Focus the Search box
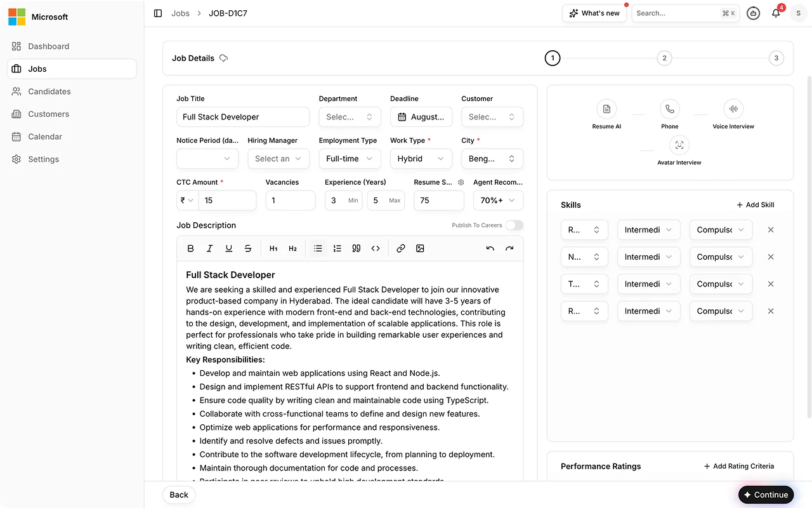 (x=685, y=13)
